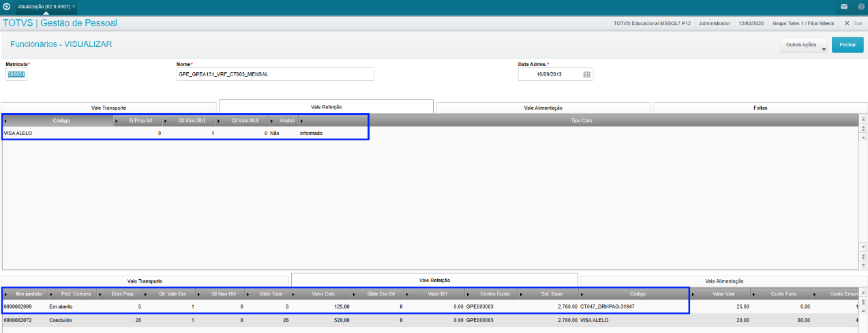Click the X icon next to Sair
Screen dimensions: 868x333
pos(847,22)
